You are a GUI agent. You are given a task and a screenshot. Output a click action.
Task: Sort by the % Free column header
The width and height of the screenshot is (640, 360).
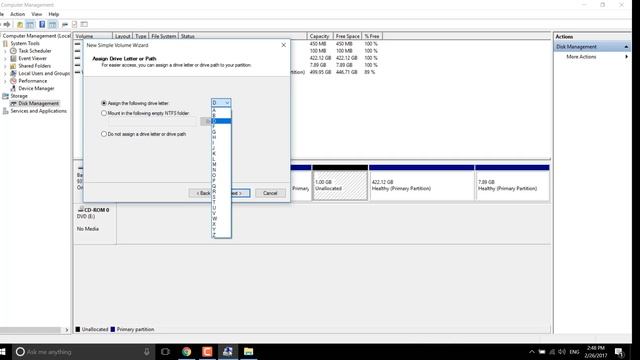(x=372, y=36)
